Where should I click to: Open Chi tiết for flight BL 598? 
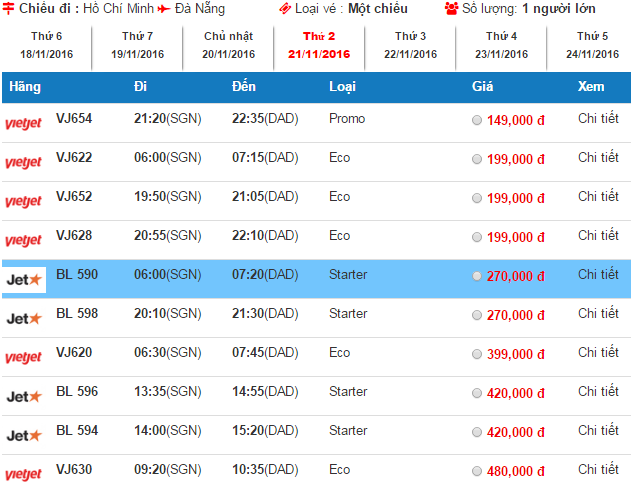point(598,314)
